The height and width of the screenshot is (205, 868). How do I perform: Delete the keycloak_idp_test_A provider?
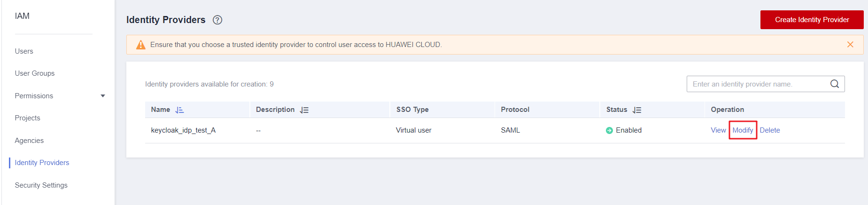770,130
